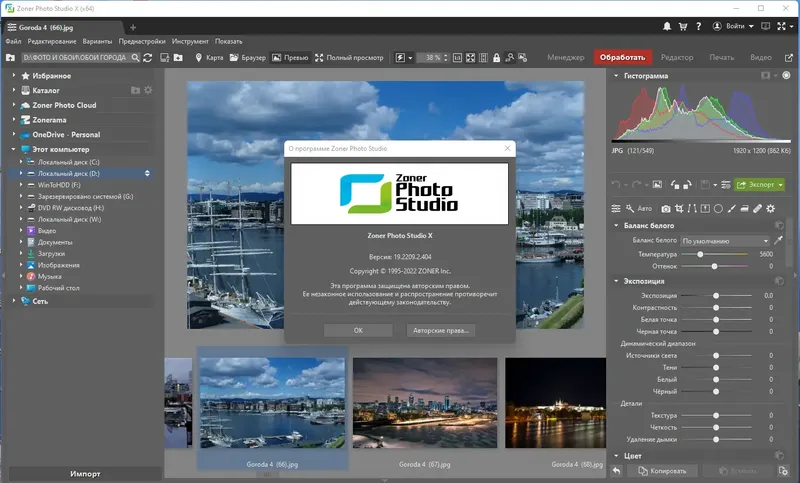
Task: Collapse the Этот компьютер tree node
Action: coord(13,149)
